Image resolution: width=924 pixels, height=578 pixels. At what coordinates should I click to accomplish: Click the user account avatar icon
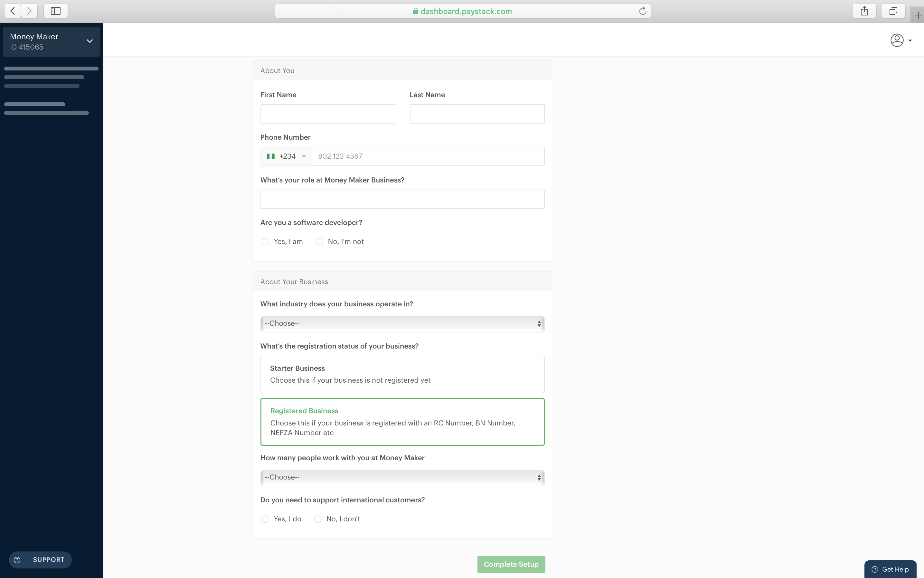point(897,40)
